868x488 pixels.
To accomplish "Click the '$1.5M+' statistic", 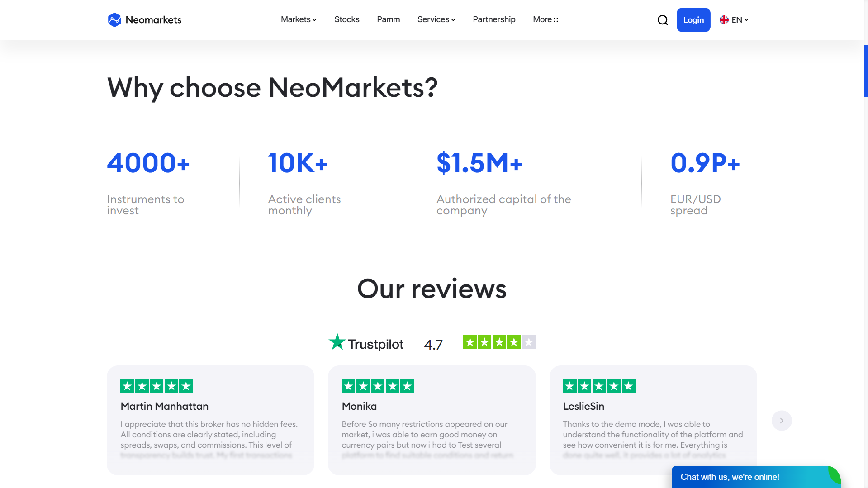I will (479, 163).
